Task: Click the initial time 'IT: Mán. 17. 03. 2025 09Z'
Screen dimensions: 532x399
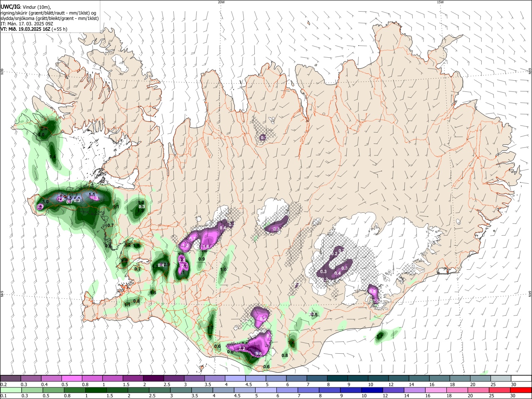Action: (27, 24)
